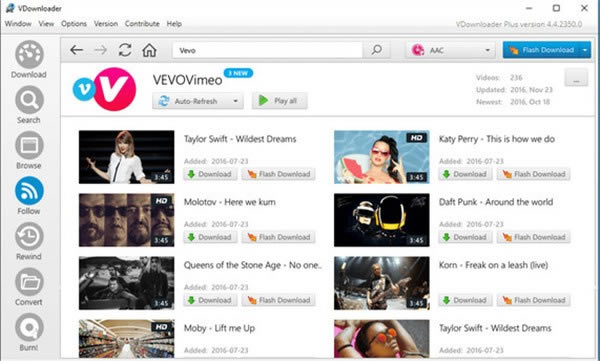
Task: Open the Version menu
Action: coord(106,24)
